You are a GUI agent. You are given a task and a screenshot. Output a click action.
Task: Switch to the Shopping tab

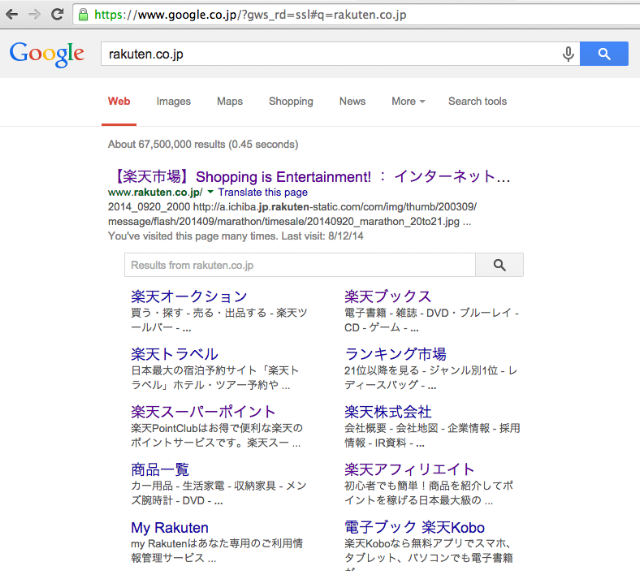291,101
